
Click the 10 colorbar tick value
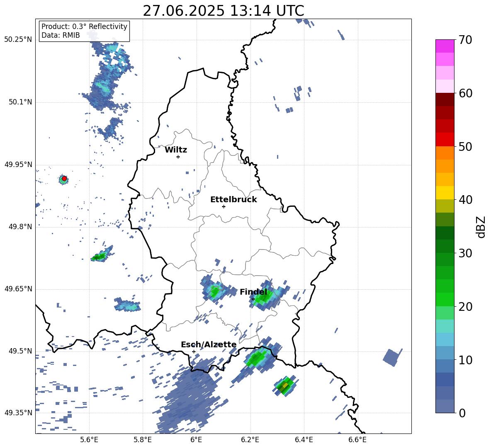click(465, 360)
